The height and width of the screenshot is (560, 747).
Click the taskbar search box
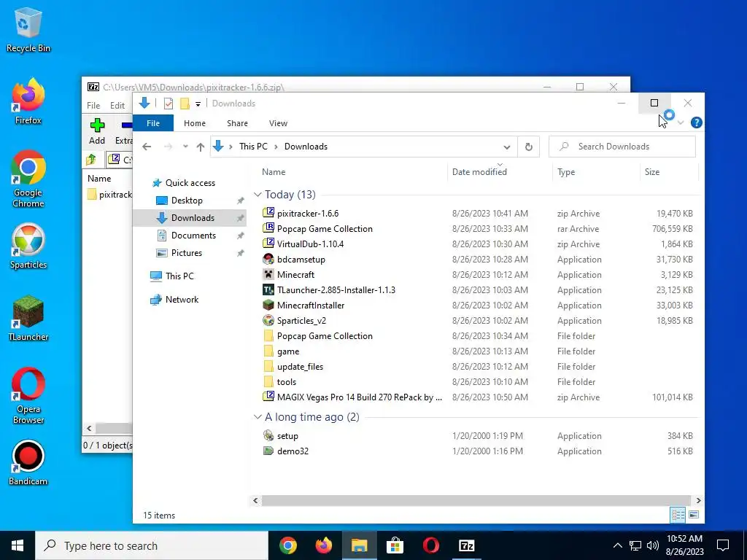click(152, 545)
